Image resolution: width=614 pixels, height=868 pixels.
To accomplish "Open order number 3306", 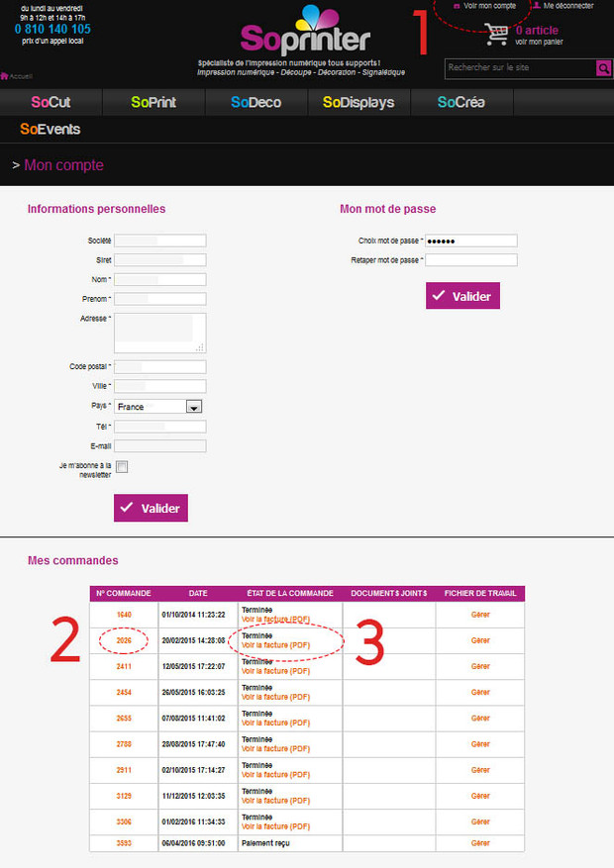I will [124, 822].
